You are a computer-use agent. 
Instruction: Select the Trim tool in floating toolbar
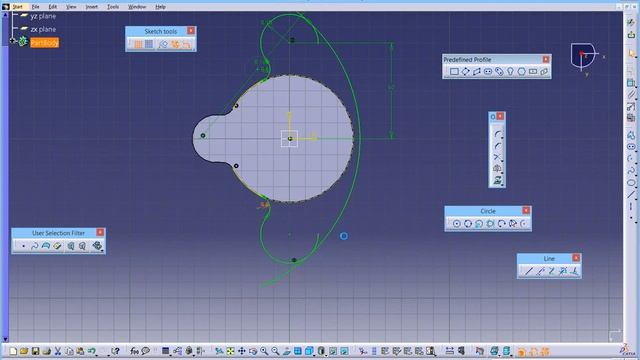498,157
